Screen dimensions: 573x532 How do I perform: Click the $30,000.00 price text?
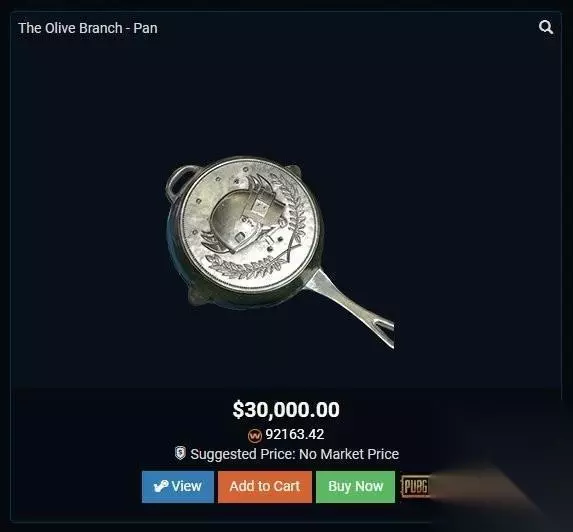(286, 409)
